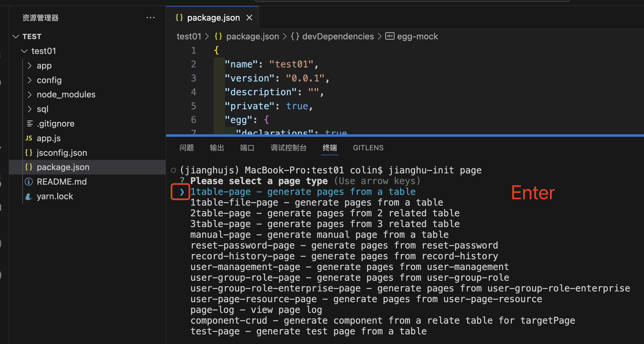Click the JSON icon beside package.json in explorer

tap(29, 167)
